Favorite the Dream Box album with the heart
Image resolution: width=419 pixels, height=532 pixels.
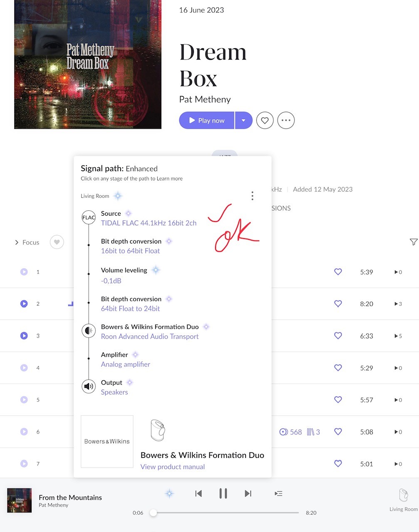pos(265,120)
